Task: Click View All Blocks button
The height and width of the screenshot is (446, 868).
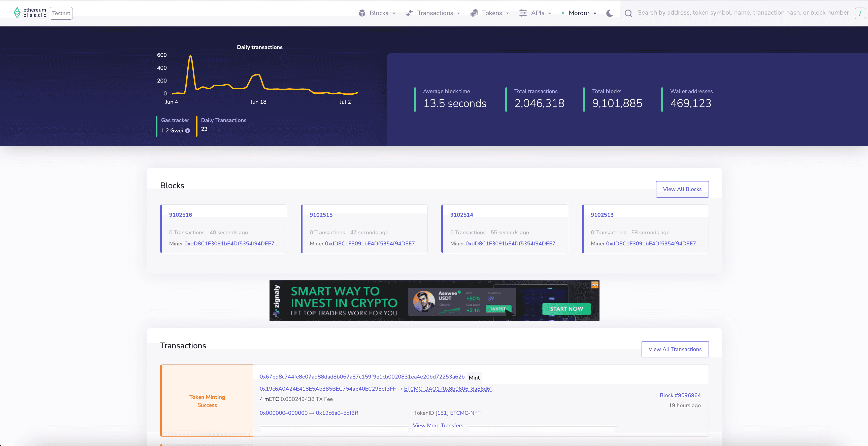Action: click(x=682, y=189)
